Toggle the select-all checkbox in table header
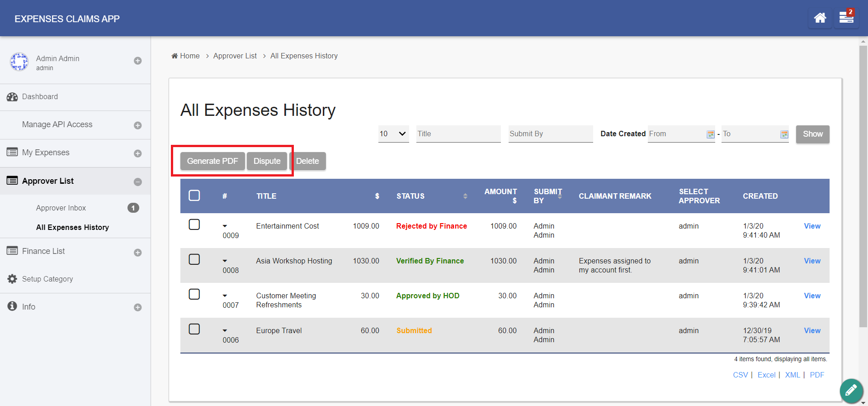 [x=194, y=196]
